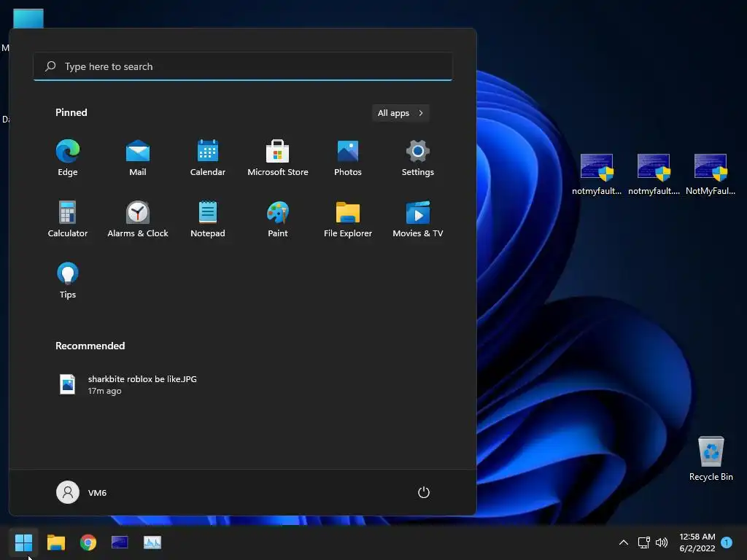The width and height of the screenshot is (747, 560).
Task: Expand the All apps list
Action: pyautogui.click(x=400, y=113)
